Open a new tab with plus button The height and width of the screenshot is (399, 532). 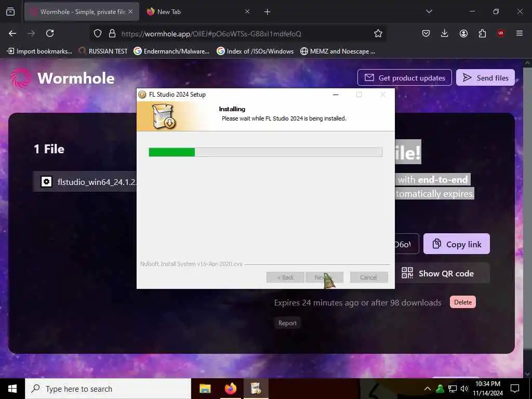tap(268, 12)
